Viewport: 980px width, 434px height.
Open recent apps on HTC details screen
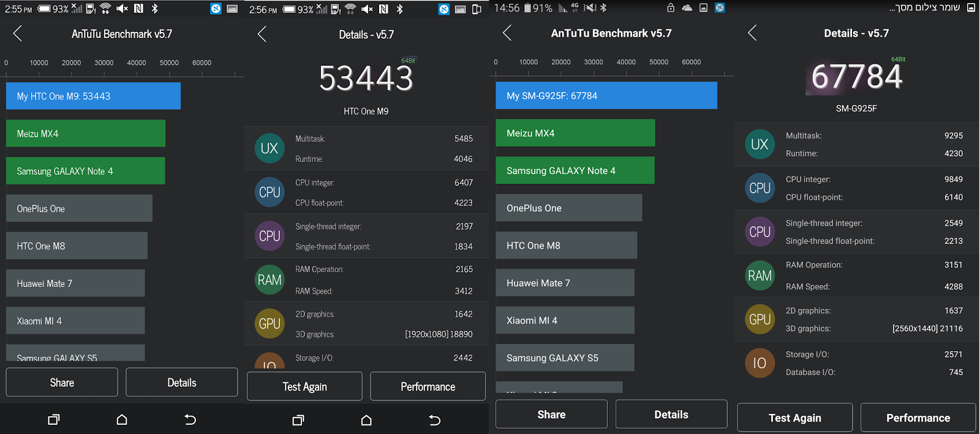click(x=298, y=421)
